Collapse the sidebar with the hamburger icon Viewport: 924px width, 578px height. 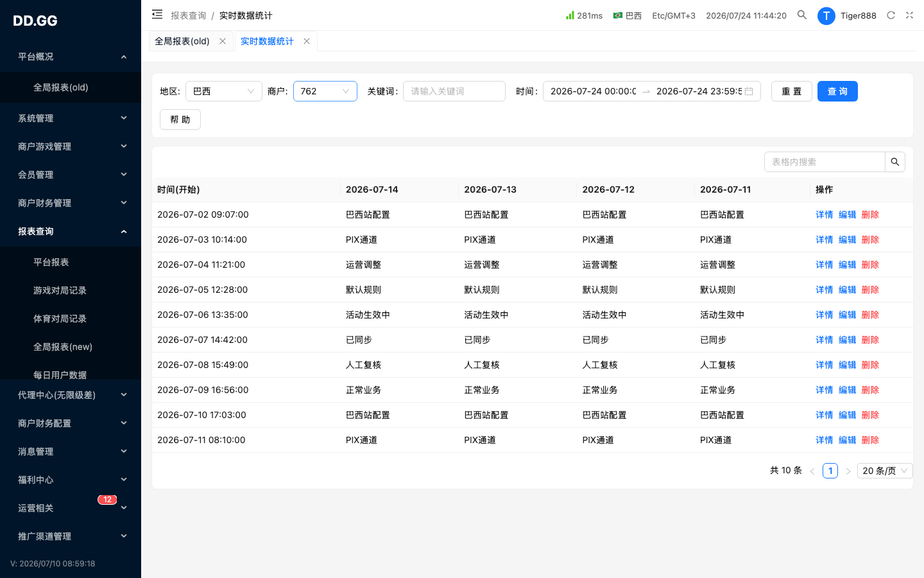(157, 15)
